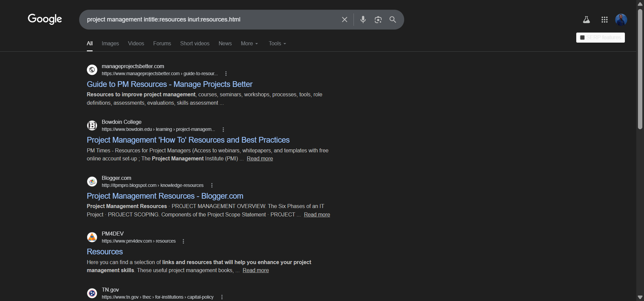Open options menu for manageprojectsbetter.com result

click(x=226, y=73)
